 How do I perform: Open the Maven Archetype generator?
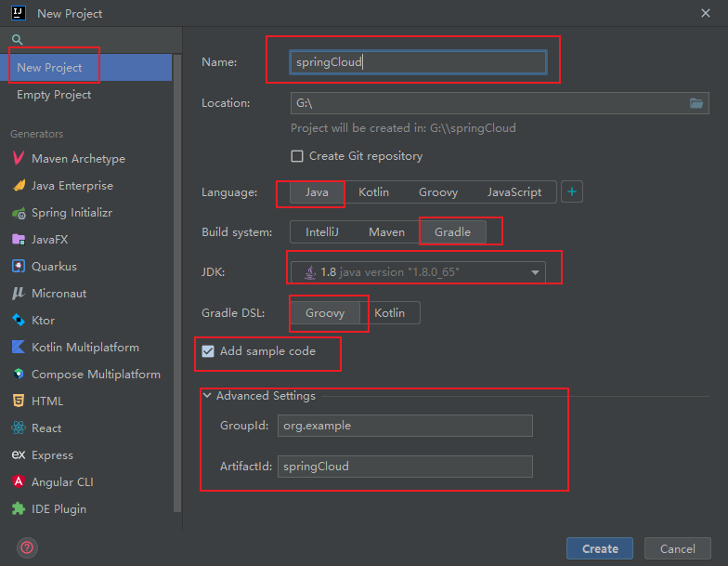click(x=85, y=158)
